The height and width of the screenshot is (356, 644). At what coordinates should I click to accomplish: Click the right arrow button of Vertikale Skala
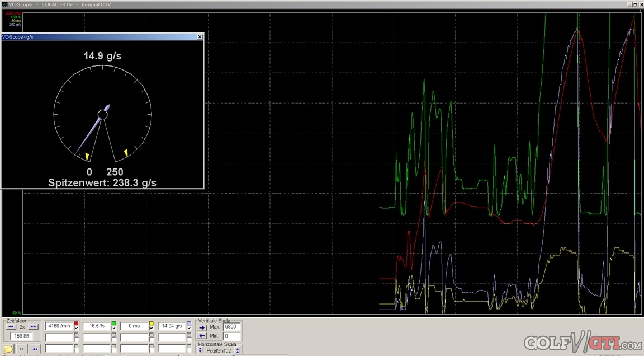tap(202, 327)
